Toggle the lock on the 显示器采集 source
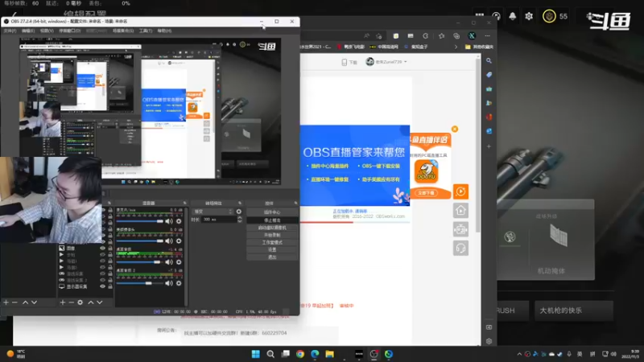 click(x=110, y=286)
